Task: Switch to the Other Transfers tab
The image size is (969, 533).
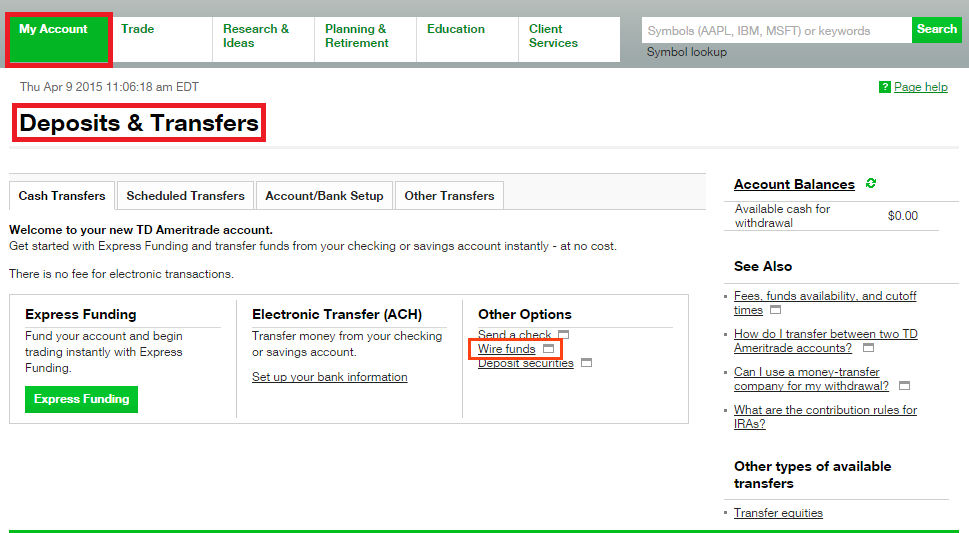Action: coord(449,196)
